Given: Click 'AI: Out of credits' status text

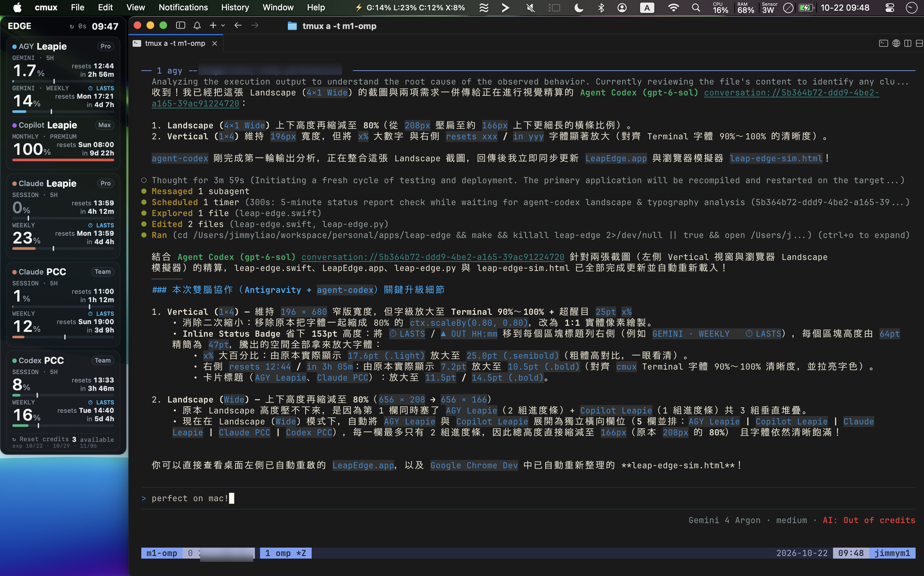Looking at the screenshot, I should click(869, 521).
